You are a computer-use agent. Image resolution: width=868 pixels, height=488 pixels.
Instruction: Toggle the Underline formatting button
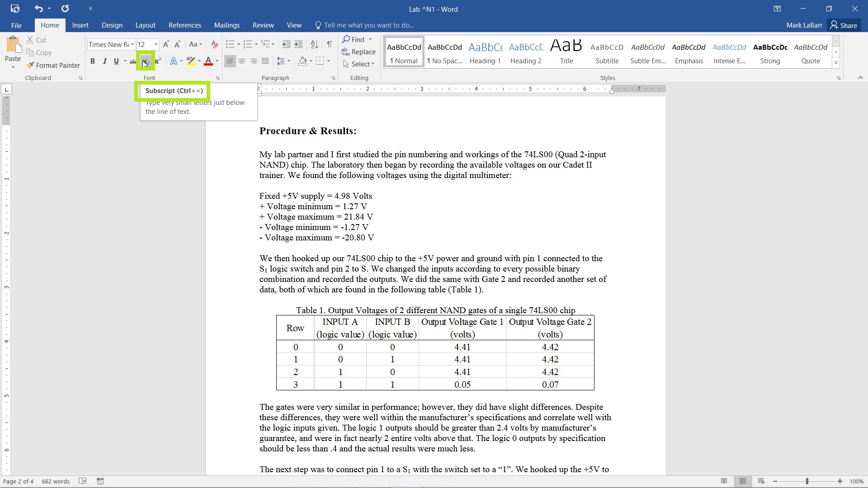[x=117, y=61]
